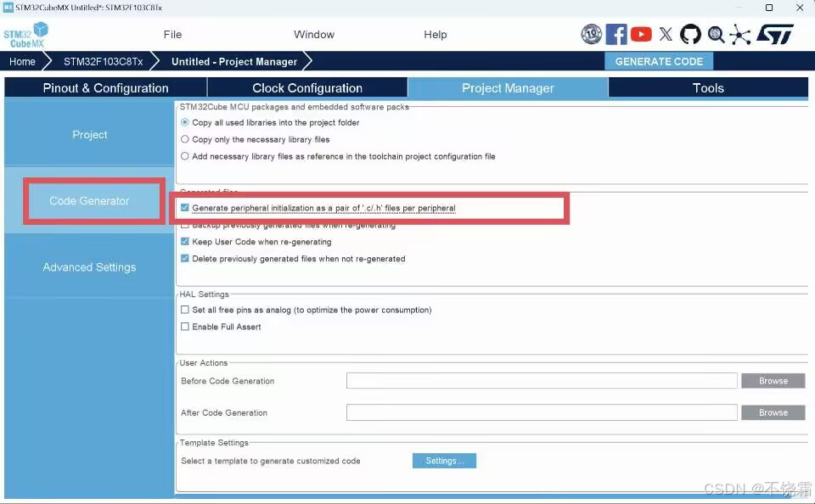Image resolution: width=815 pixels, height=504 pixels.
Task: Toggle 'Keep User Code when re-generating' checkbox
Action: (x=184, y=241)
